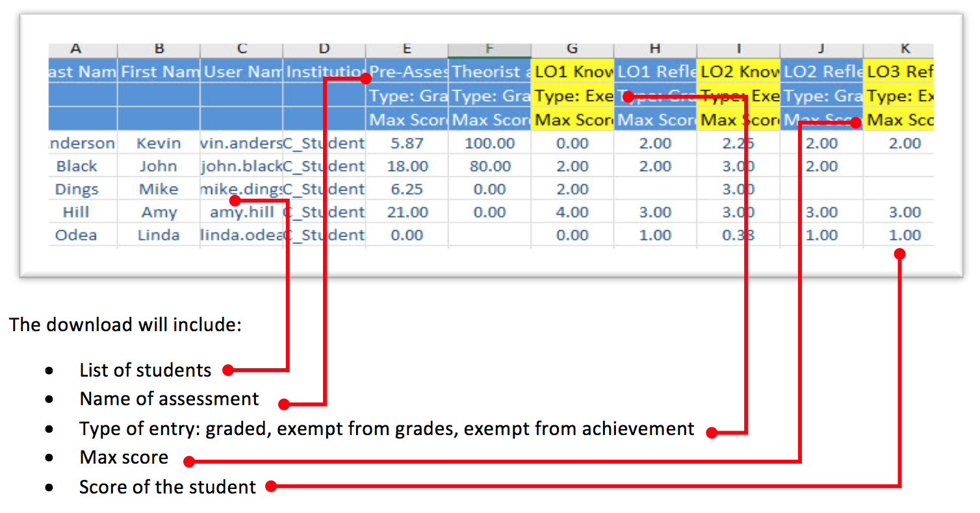Select column F header
The height and width of the screenshot is (513, 980).
pyautogui.click(x=489, y=49)
